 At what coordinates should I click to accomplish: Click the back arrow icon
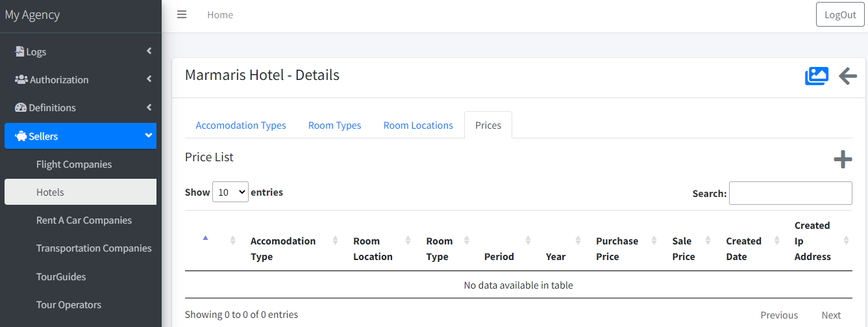tap(848, 76)
